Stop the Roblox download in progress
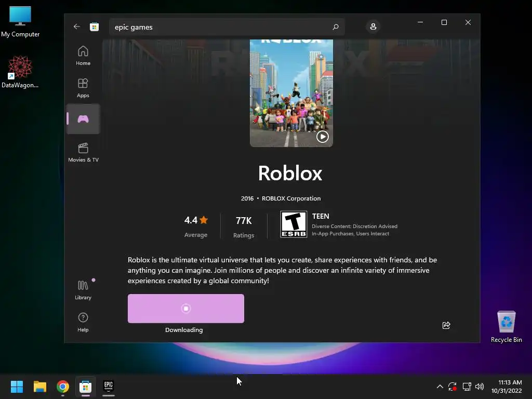Viewport: 532px width, 399px height. point(186,309)
